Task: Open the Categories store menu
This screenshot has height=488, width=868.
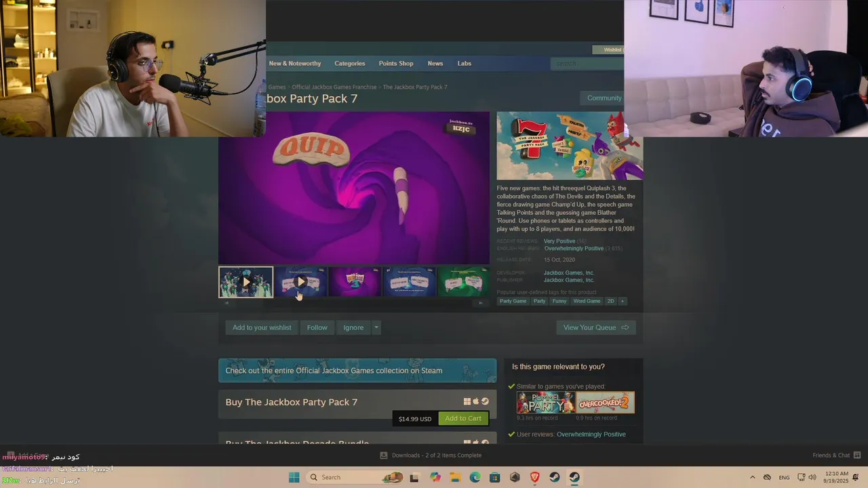Action: pos(350,63)
